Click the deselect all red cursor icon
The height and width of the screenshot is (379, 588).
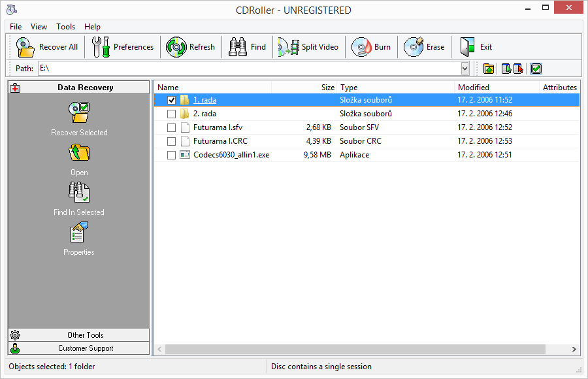(x=518, y=69)
